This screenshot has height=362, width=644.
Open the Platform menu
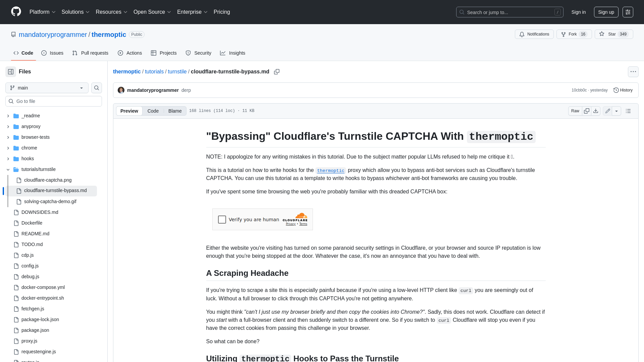(x=42, y=12)
